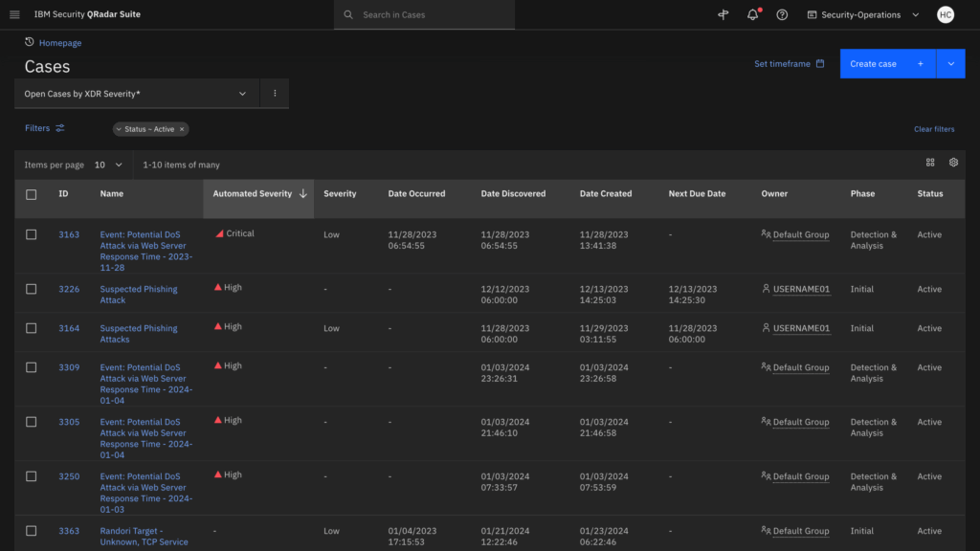This screenshot has width=980, height=551.
Task: Open the three-dot overflow menu beside view selector
Action: pos(275,94)
